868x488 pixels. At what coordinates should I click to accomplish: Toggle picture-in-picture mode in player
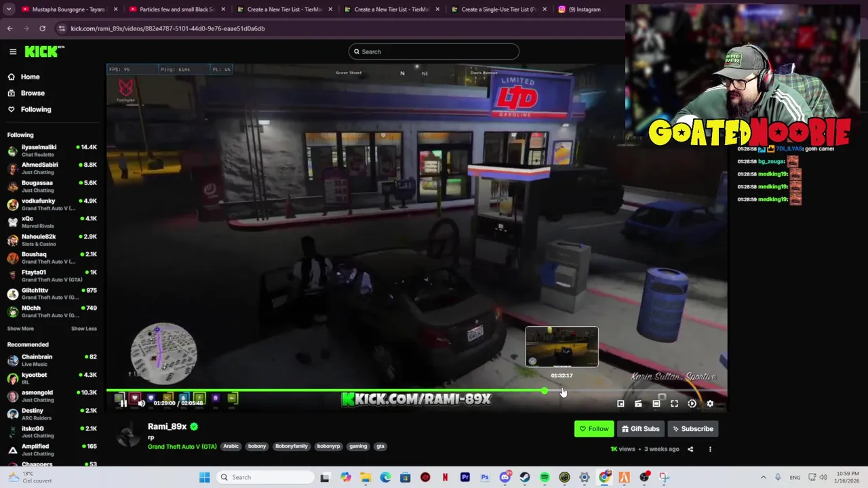click(x=620, y=403)
